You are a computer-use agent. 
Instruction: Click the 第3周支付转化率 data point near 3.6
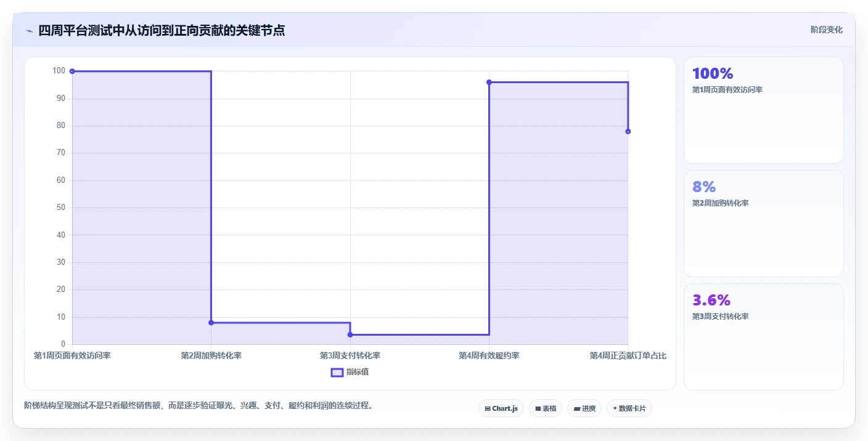click(350, 334)
